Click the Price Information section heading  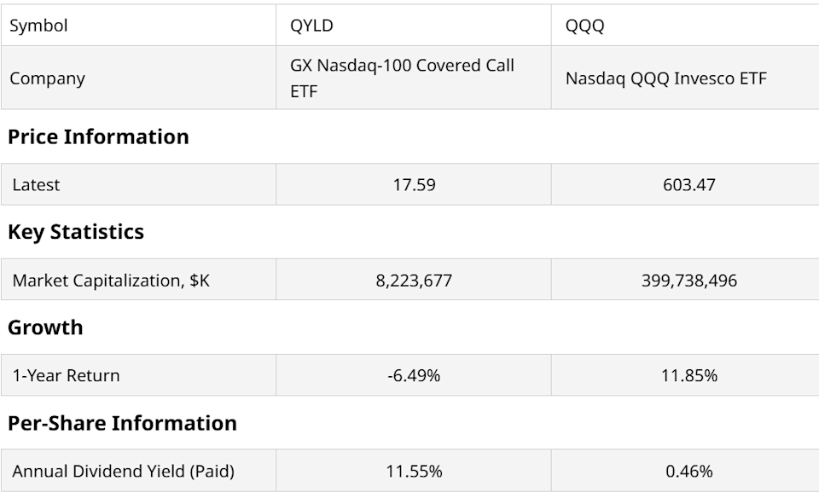(98, 136)
